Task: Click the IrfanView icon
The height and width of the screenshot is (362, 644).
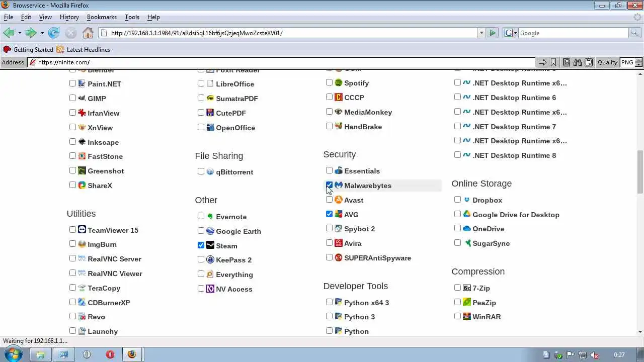Action: click(x=82, y=113)
